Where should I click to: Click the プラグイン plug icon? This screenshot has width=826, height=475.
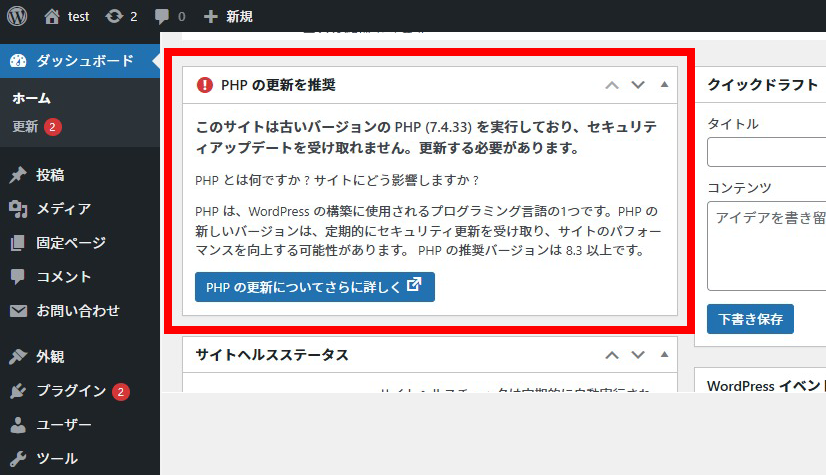click(x=18, y=391)
